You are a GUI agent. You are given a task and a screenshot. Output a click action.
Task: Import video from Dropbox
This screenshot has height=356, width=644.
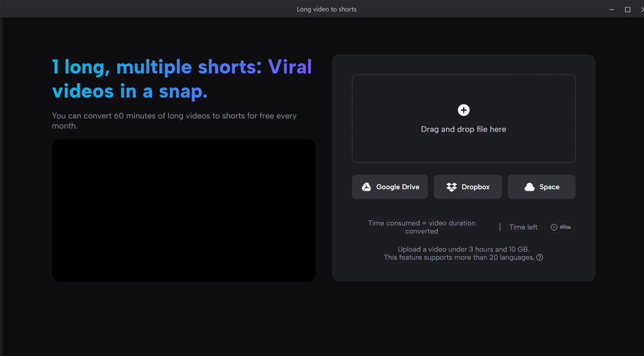tap(468, 187)
